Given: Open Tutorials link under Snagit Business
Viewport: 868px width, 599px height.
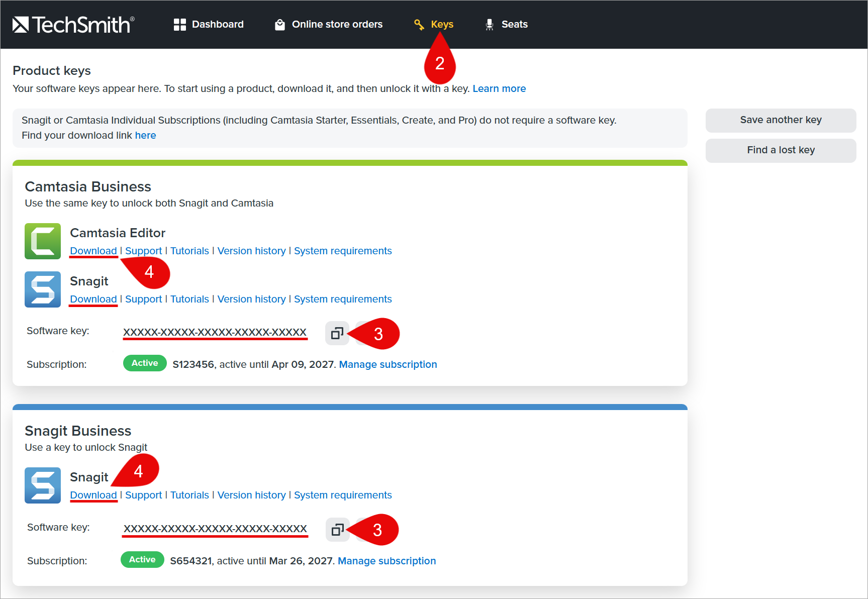Looking at the screenshot, I should (189, 495).
